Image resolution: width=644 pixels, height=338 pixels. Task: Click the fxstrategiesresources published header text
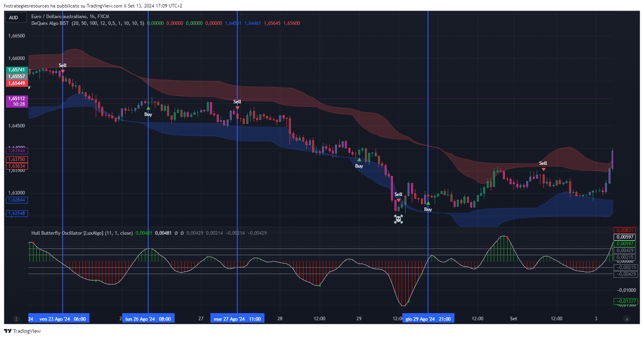93,6
